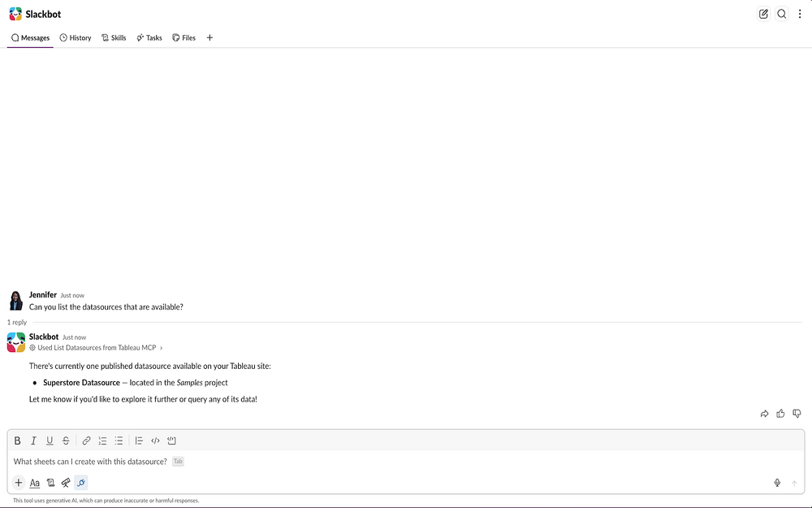The height and width of the screenshot is (508, 812).
Task: Toggle ordered numbered list
Action: tap(102, 441)
